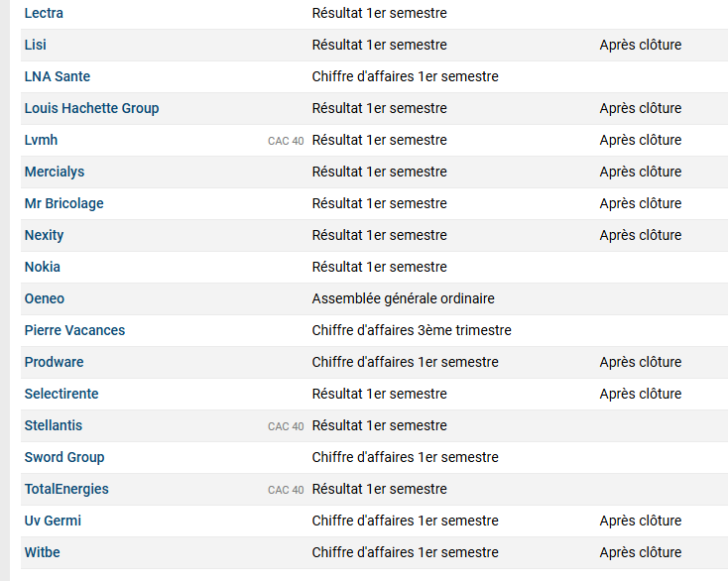
Task: Open the Selectirente company link
Action: [x=61, y=394]
